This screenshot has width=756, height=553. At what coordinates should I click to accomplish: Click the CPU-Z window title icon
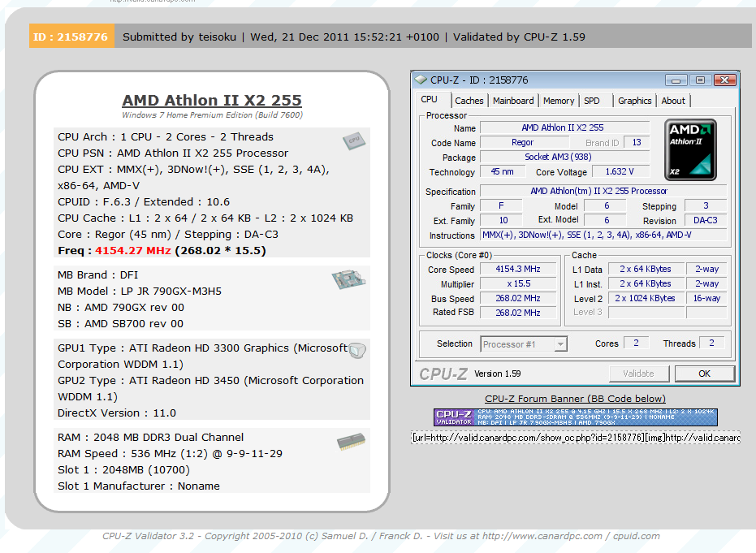pos(421,80)
